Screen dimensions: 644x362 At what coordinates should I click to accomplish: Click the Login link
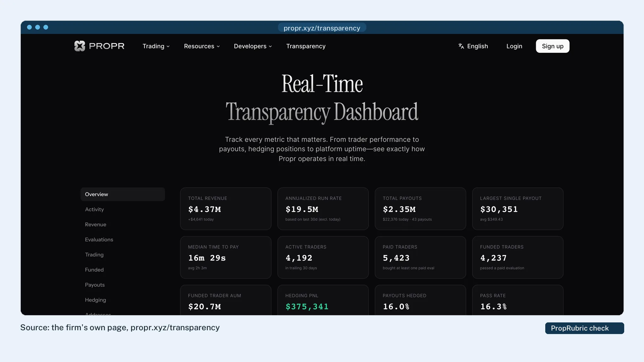[514, 46]
